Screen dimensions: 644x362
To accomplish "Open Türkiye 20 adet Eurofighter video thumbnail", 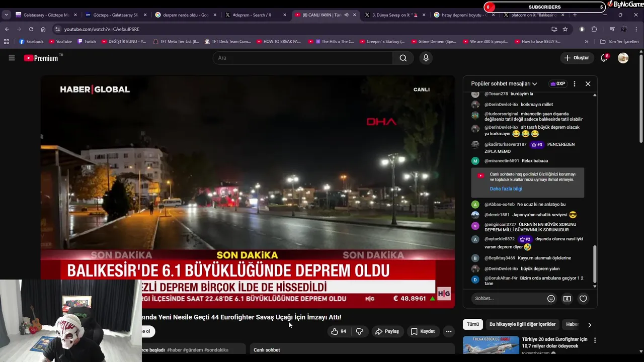I will (491, 345).
